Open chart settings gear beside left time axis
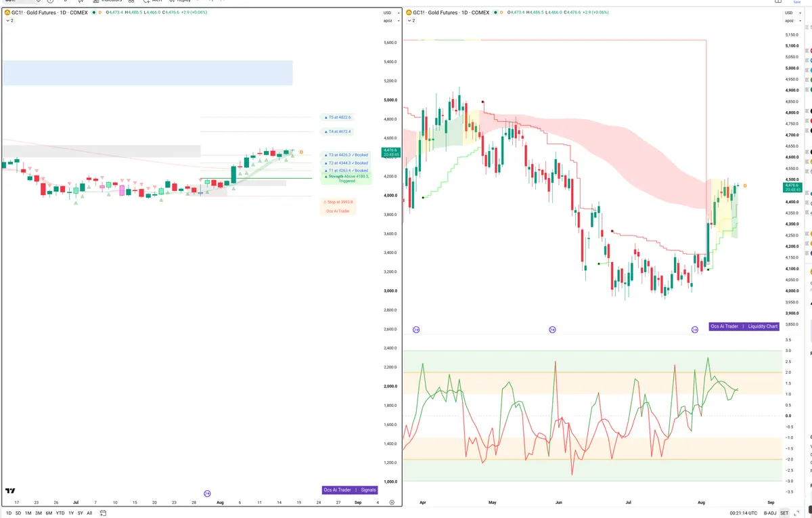This screenshot has width=812, height=518. [392, 502]
